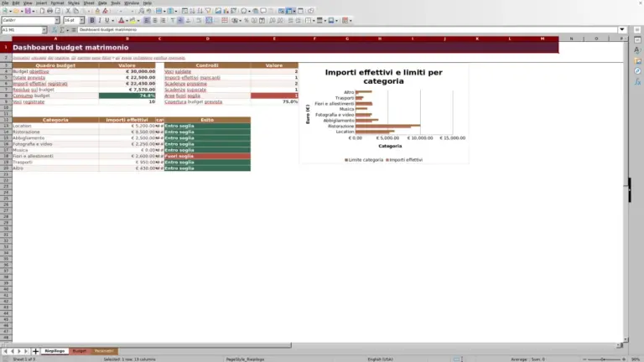
Task: Click the Function Wizard icon
Action: [55, 30]
